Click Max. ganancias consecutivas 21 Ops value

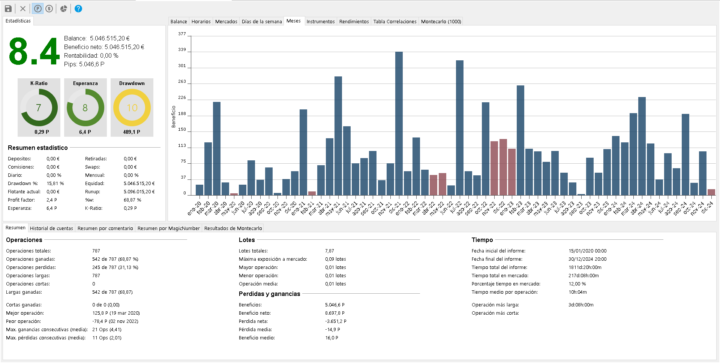pos(106,329)
